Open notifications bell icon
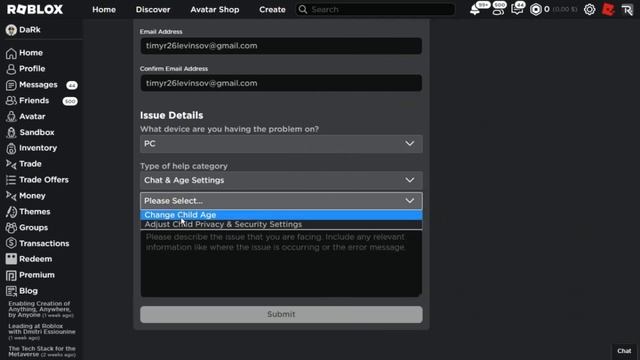640x360 pixels. 475,10
